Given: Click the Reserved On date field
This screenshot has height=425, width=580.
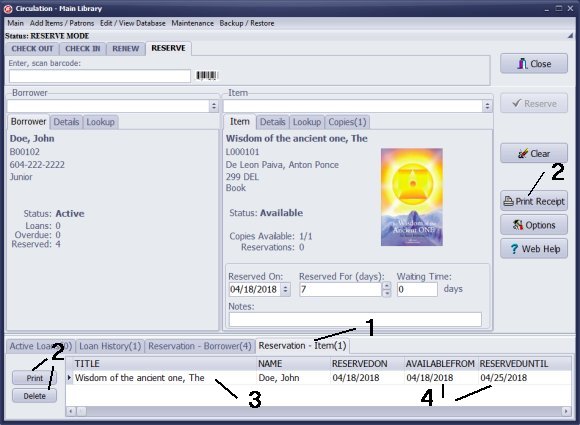Looking at the screenshot, I should point(254,289).
